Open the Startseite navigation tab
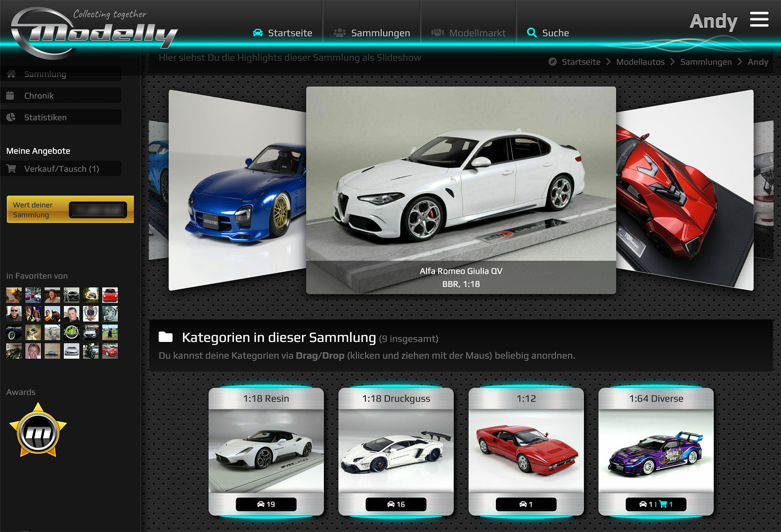 (x=282, y=33)
